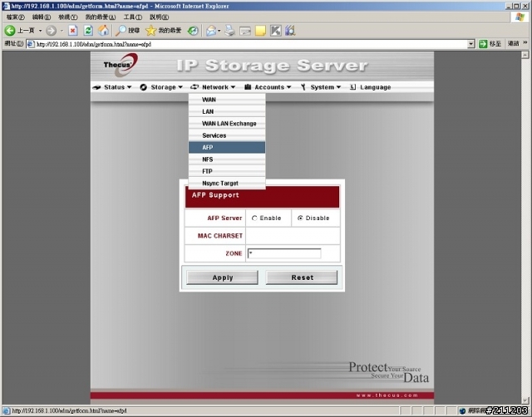Open the Tools IE menu
This screenshot has height=417, width=532.
point(133,17)
